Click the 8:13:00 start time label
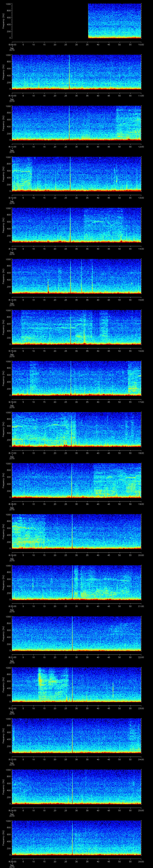 pos(12,249)
